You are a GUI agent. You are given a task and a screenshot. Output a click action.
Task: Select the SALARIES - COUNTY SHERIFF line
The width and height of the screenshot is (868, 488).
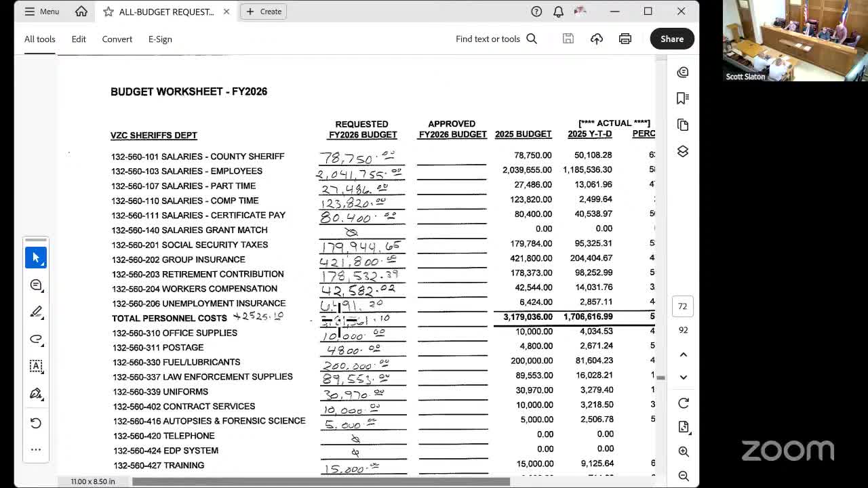[x=198, y=157]
